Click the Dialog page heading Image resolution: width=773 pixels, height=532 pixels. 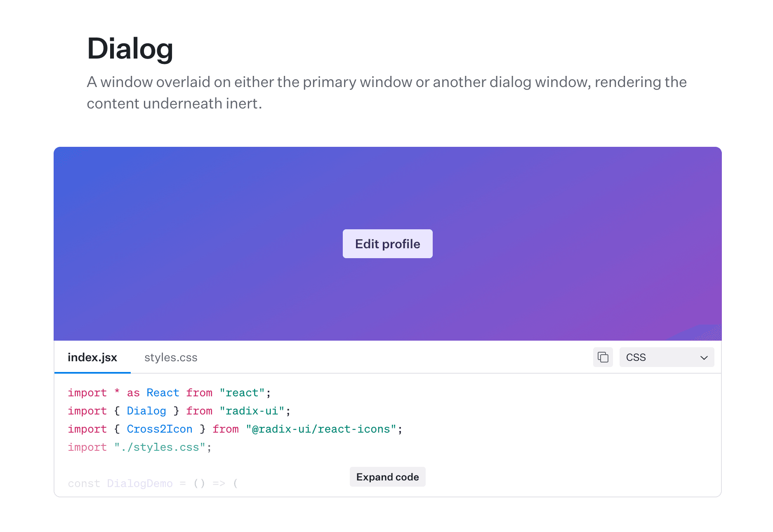[x=130, y=49]
